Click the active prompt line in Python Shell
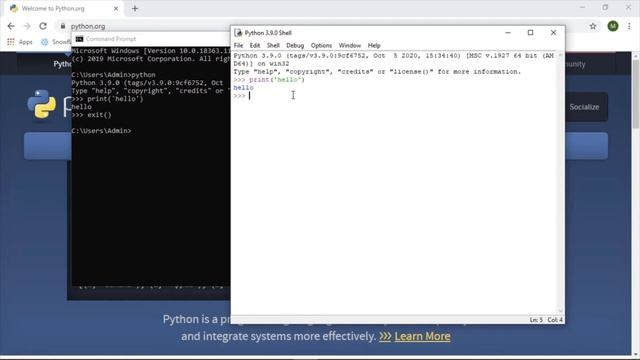The height and width of the screenshot is (360, 640). point(395,96)
